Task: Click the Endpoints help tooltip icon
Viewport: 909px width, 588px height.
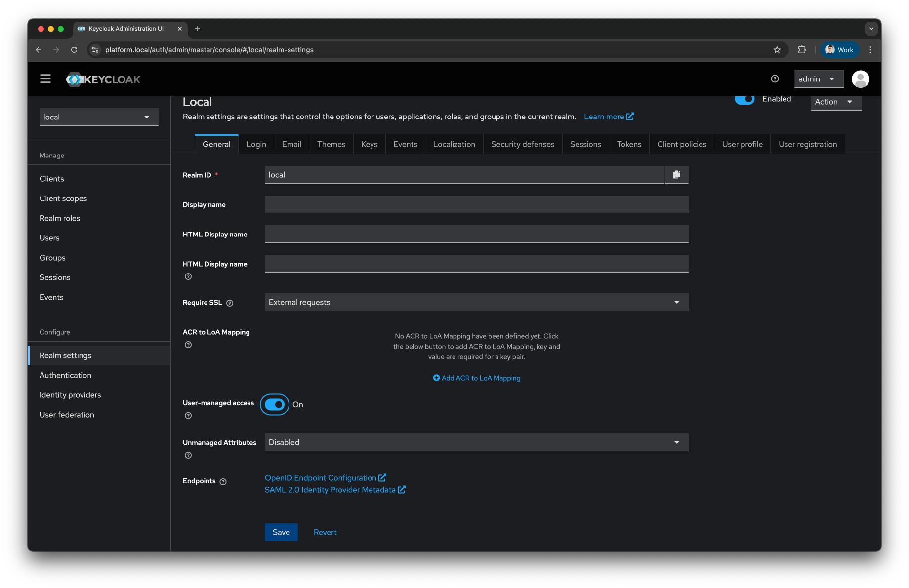Action: (223, 481)
